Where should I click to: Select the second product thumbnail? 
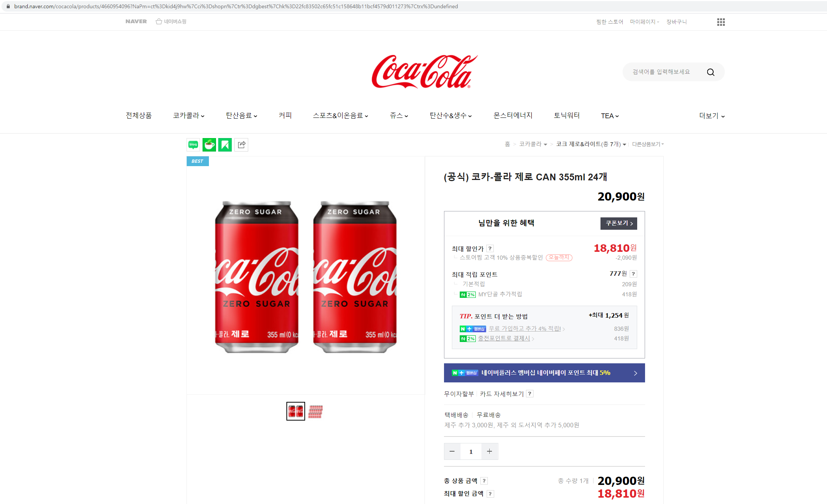pos(315,411)
